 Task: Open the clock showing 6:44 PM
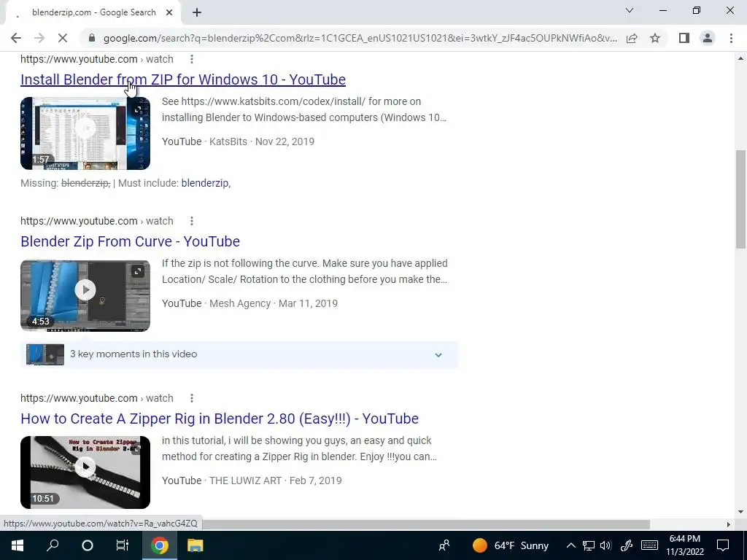[685, 545]
